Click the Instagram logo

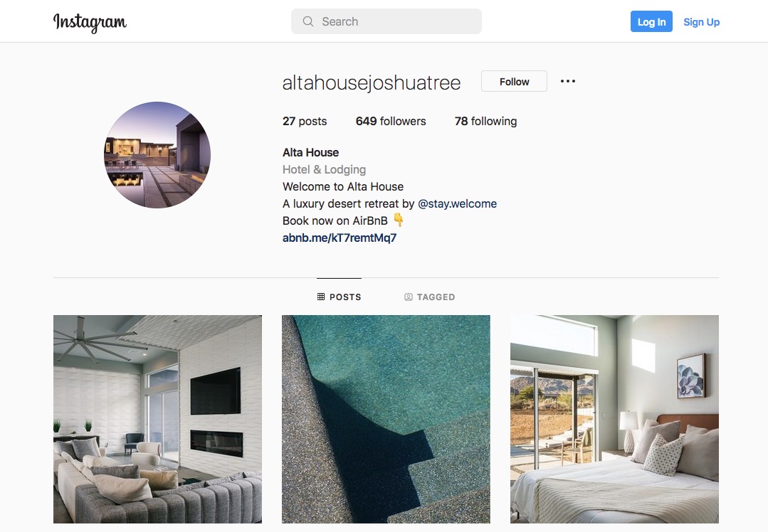pyautogui.click(x=90, y=22)
